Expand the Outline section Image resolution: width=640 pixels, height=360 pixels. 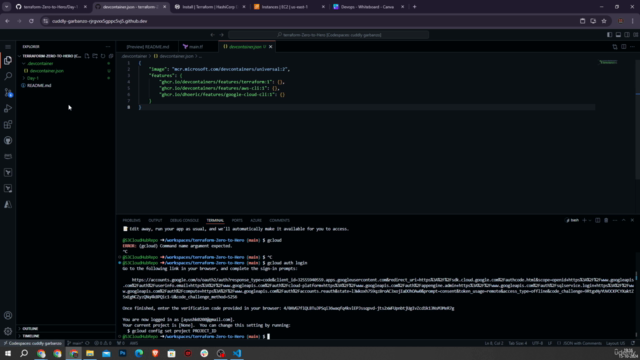30,329
